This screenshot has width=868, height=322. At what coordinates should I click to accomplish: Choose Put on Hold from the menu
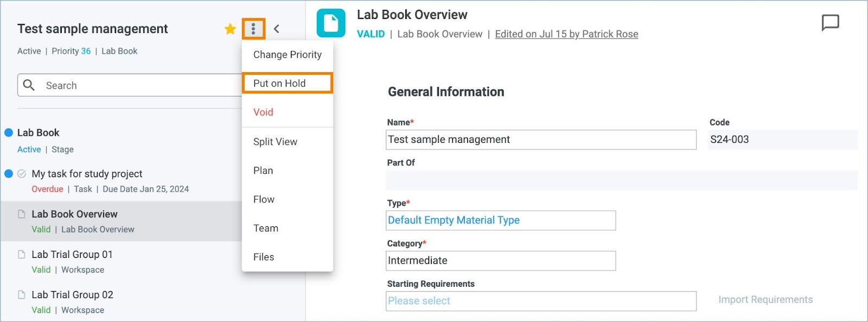click(x=288, y=83)
